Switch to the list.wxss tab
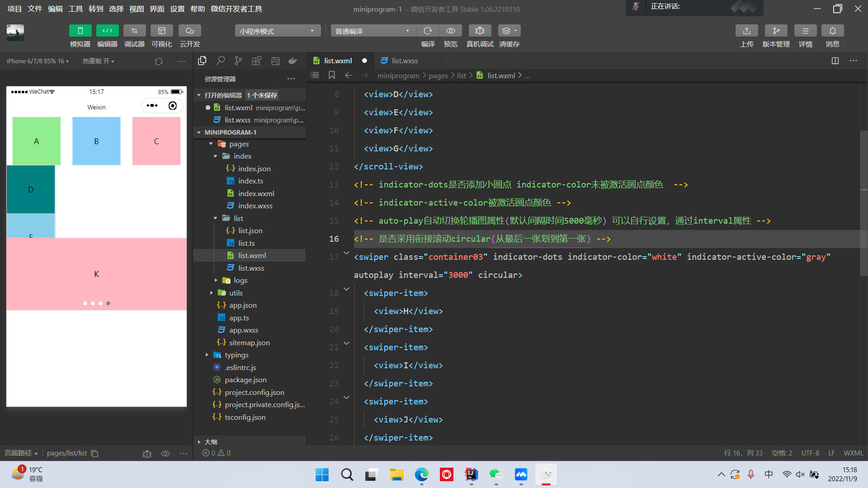This screenshot has height=488, width=868. point(404,61)
